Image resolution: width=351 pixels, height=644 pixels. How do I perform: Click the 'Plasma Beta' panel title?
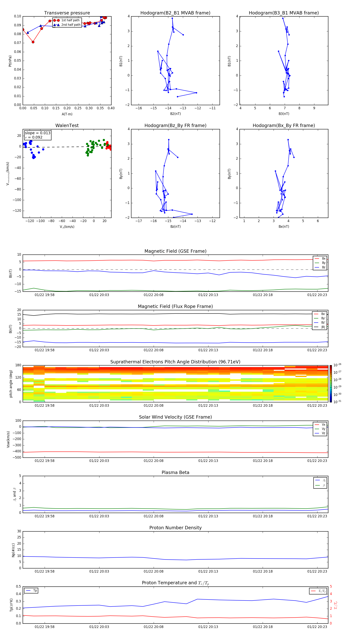(x=175, y=473)
